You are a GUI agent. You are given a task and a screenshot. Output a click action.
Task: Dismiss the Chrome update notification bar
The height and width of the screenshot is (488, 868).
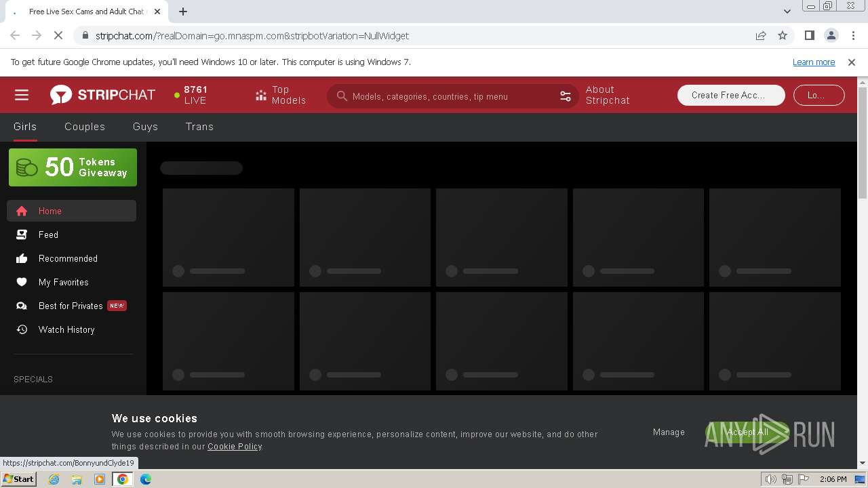[x=852, y=62]
